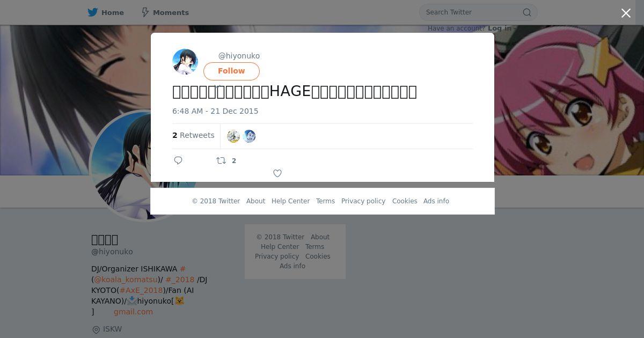644x338 pixels.
Task: Open the Help Center footer link
Action: 290,201
